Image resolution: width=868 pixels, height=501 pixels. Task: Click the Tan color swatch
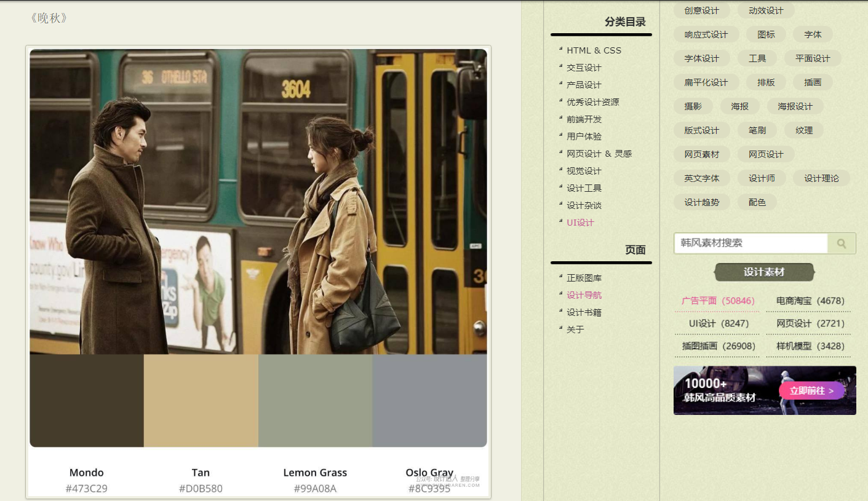click(x=201, y=400)
